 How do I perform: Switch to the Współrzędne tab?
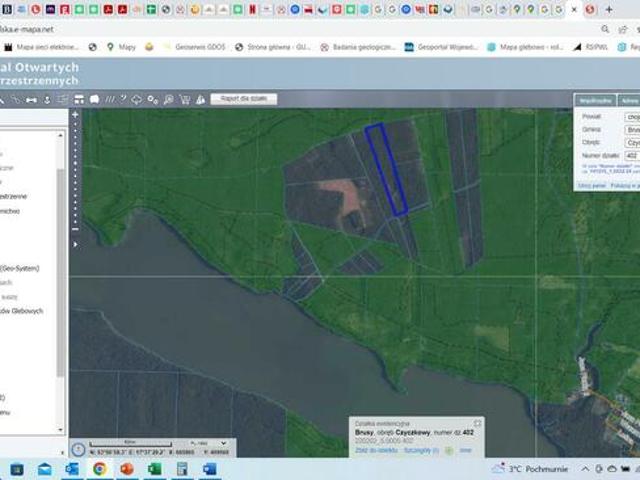point(595,100)
